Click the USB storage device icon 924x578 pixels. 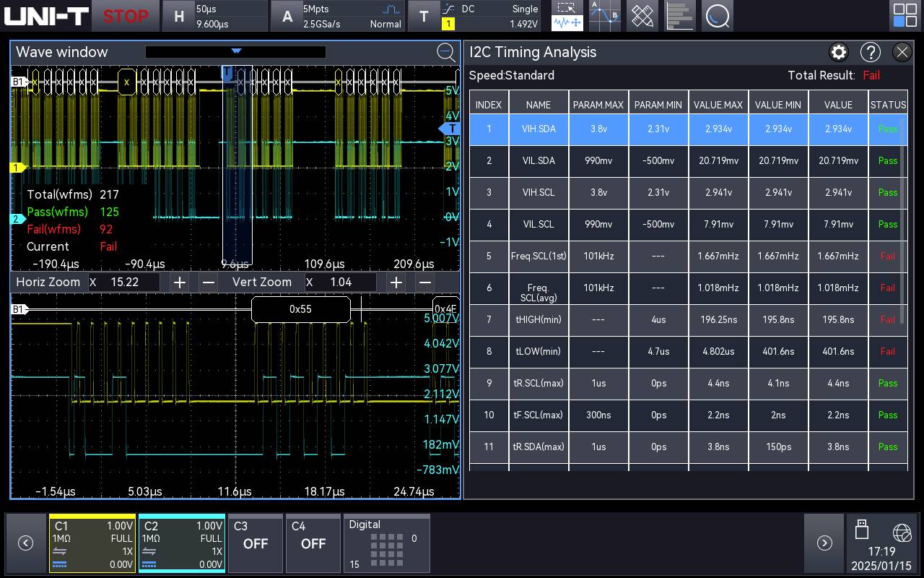click(x=861, y=529)
